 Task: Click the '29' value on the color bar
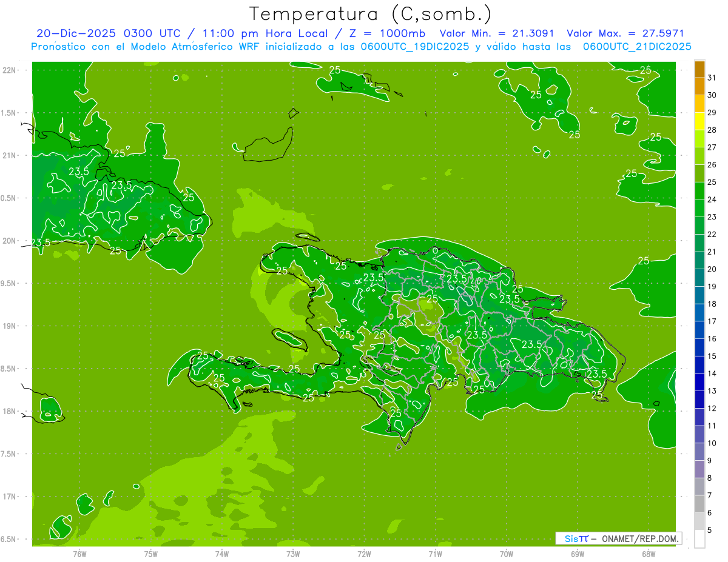pos(712,113)
